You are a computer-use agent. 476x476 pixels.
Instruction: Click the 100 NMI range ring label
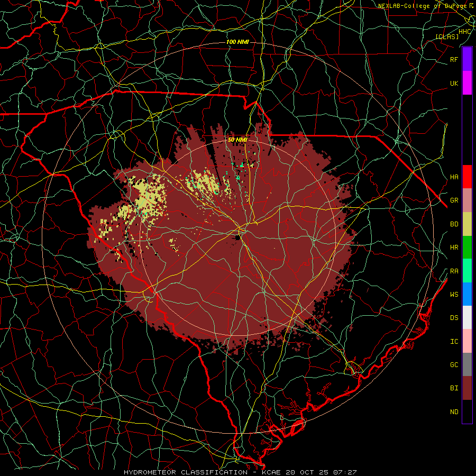pyautogui.click(x=237, y=42)
